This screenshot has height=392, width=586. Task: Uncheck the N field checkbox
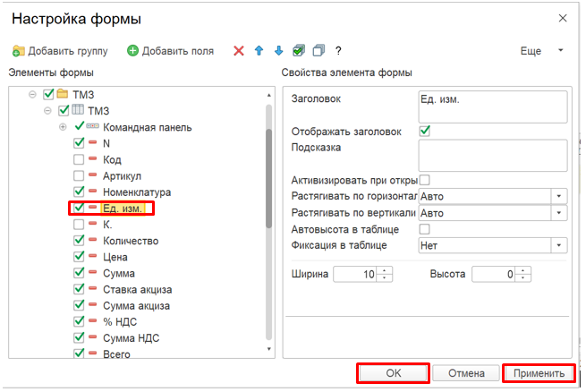click(79, 143)
